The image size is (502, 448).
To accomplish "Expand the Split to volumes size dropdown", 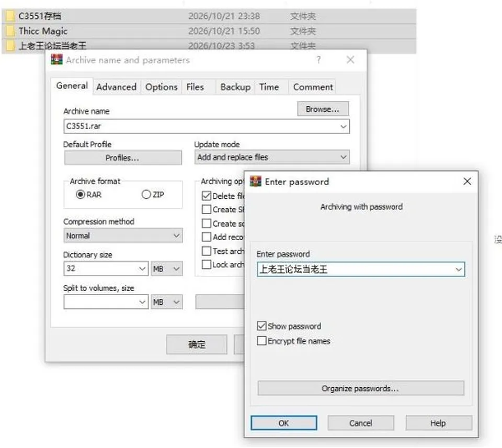I will (142, 302).
